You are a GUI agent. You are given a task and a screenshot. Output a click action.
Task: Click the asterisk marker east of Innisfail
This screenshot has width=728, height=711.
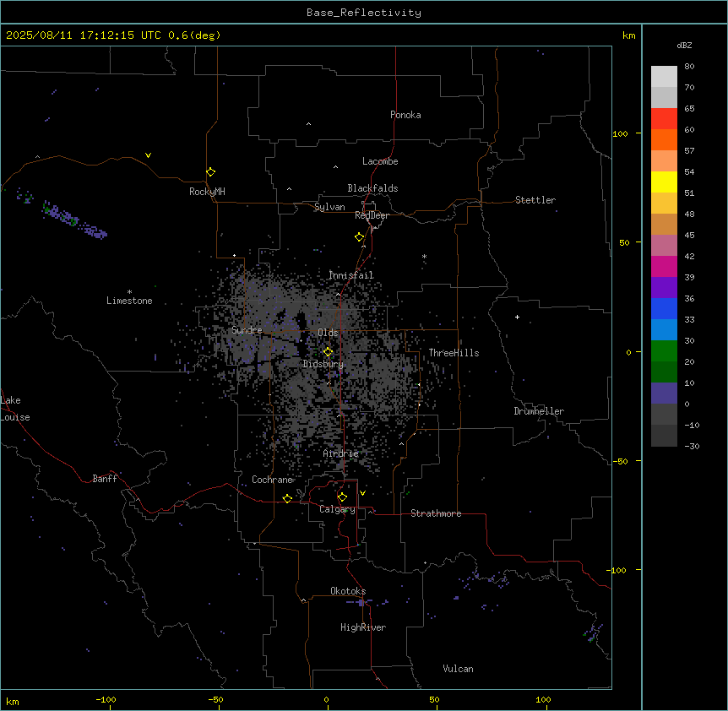[424, 256]
